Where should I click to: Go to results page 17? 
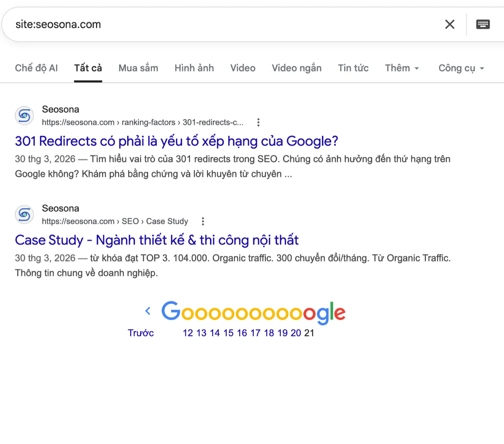click(255, 333)
